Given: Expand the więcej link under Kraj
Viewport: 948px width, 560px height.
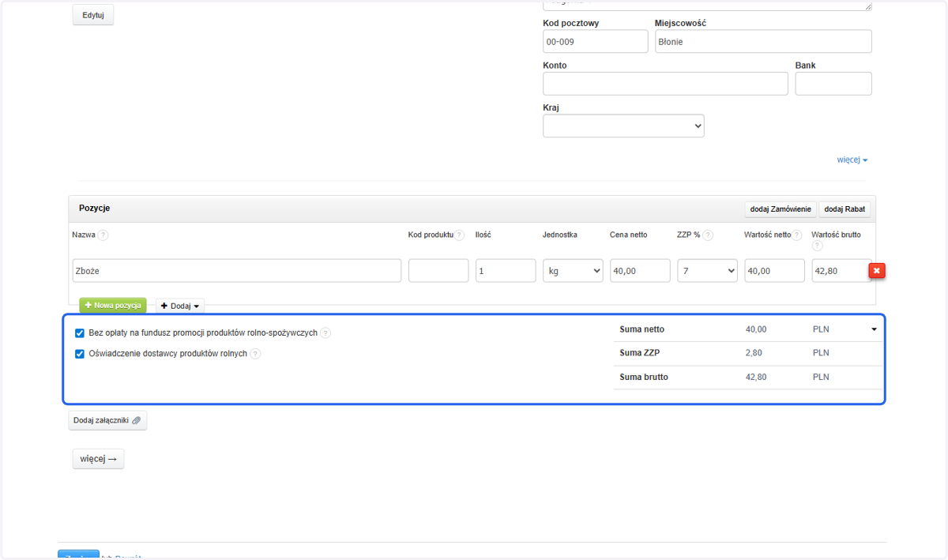Looking at the screenshot, I should (x=852, y=160).
